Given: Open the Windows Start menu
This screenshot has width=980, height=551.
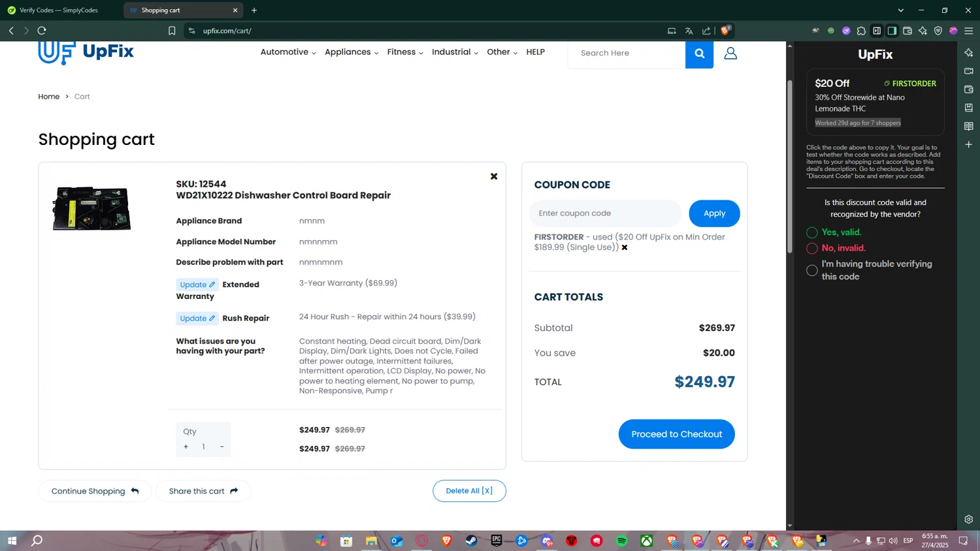Looking at the screenshot, I should (x=12, y=541).
